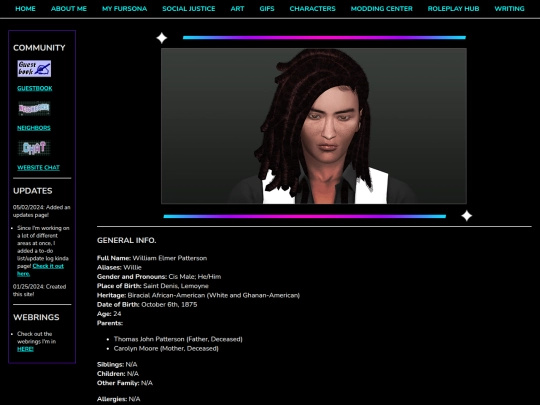The height and width of the screenshot is (405, 540).
Task: Click the 'Allergies: N/A' line
Action: click(119, 399)
